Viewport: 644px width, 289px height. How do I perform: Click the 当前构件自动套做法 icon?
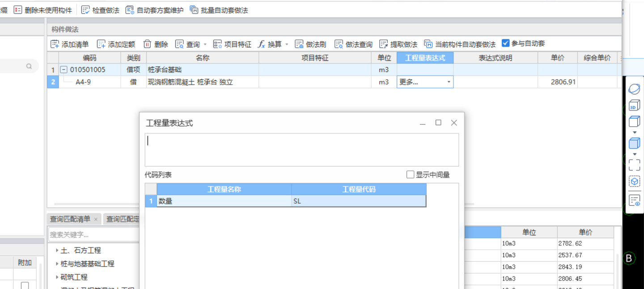coord(428,44)
